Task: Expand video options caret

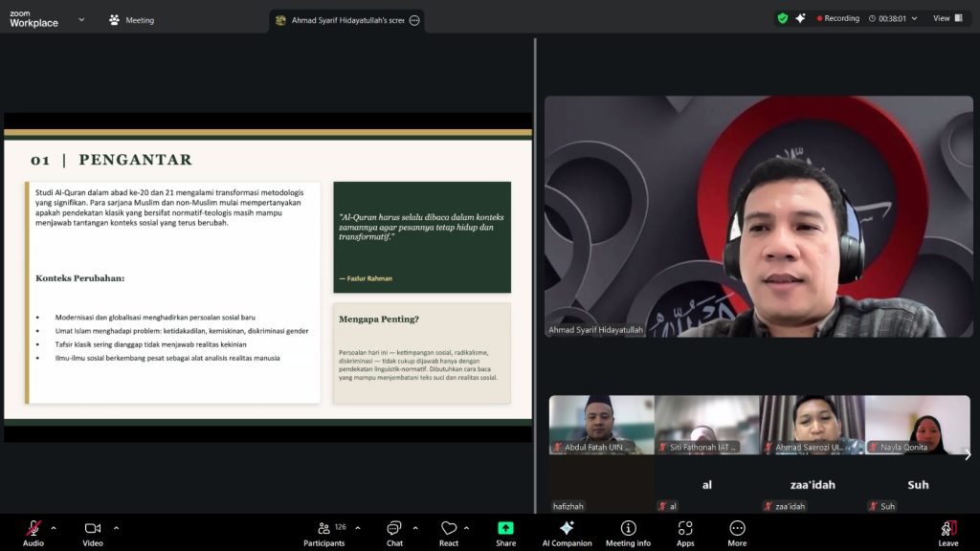Action: (117, 527)
